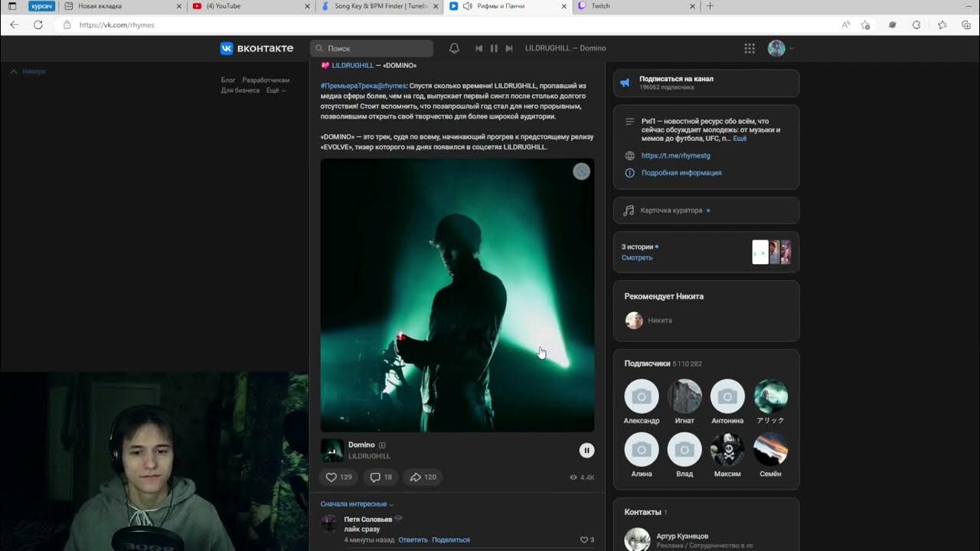Open the t.me/rhymestg link
The image size is (980, 551).
click(676, 155)
